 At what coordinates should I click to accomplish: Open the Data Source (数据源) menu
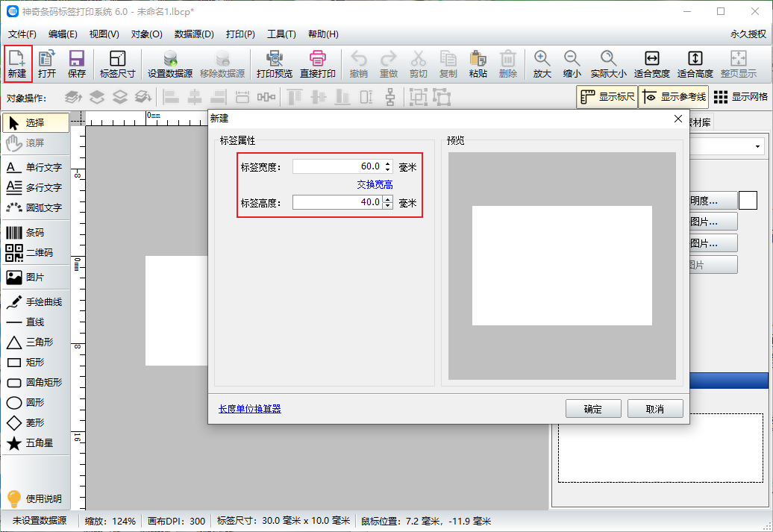(194, 34)
